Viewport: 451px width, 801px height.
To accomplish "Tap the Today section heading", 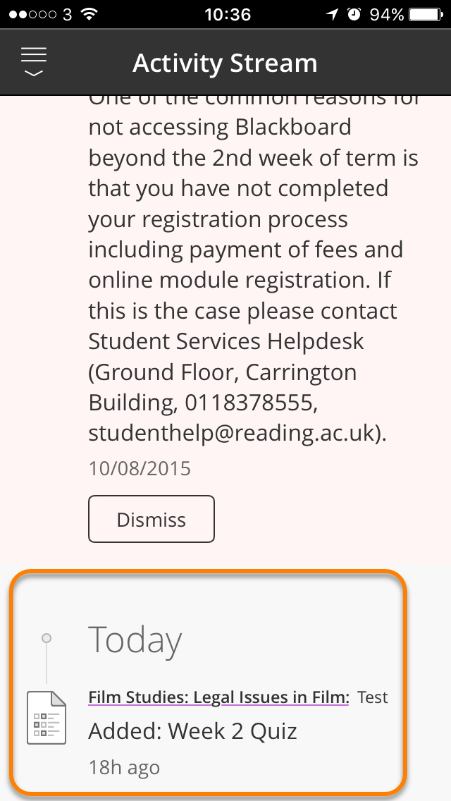I will [x=135, y=639].
